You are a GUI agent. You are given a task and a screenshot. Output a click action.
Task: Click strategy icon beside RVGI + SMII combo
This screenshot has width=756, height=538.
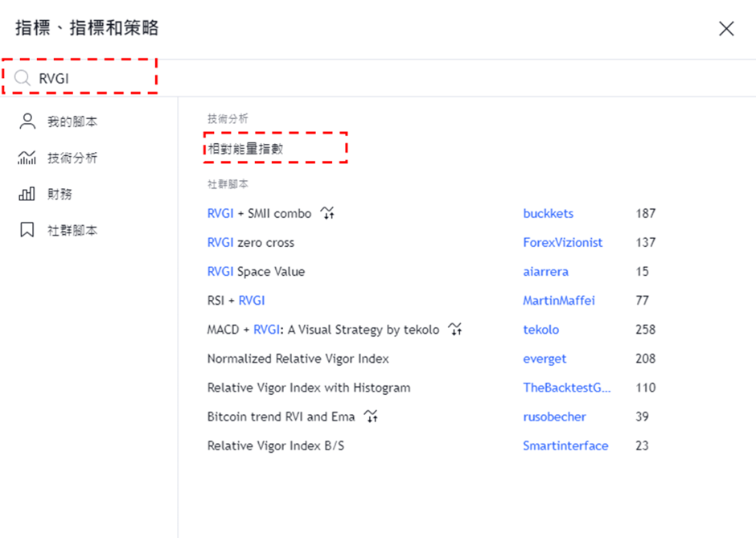click(327, 213)
